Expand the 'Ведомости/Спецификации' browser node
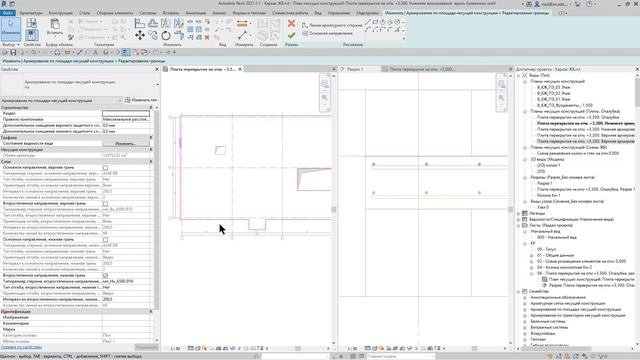 [519, 220]
